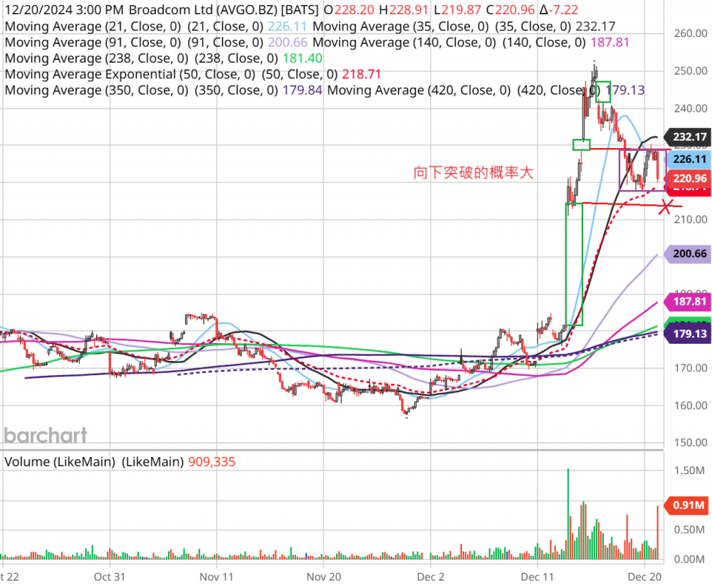Viewport: 712px width, 588px height.
Task: Click the 350-period legend value 179.84
Action: (x=303, y=90)
